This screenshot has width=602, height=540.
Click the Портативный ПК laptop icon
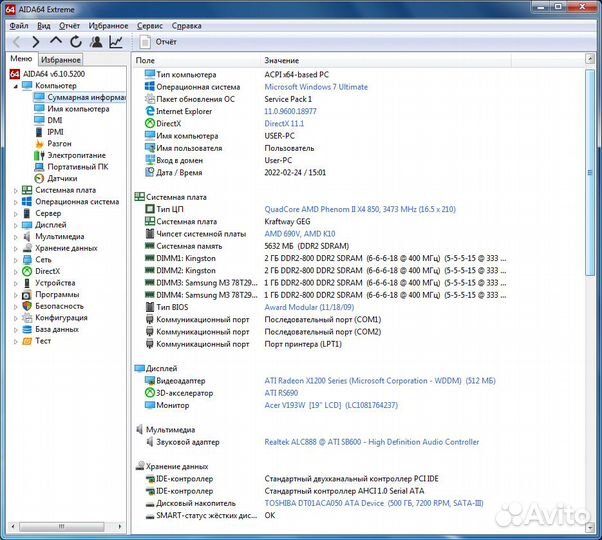39,167
